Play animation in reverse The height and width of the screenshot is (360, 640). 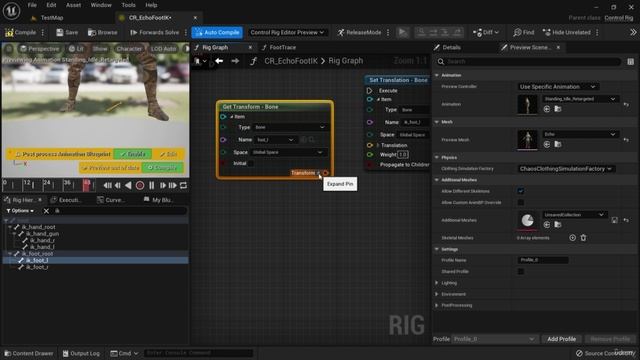[x=128, y=185]
